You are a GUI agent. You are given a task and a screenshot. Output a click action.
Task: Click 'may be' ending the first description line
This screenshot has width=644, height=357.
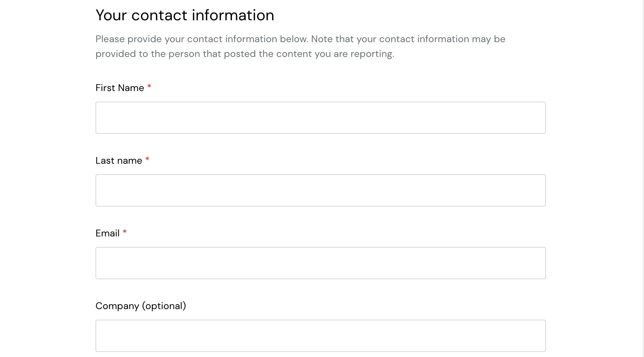pyautogui.click(x=488, y=39)
